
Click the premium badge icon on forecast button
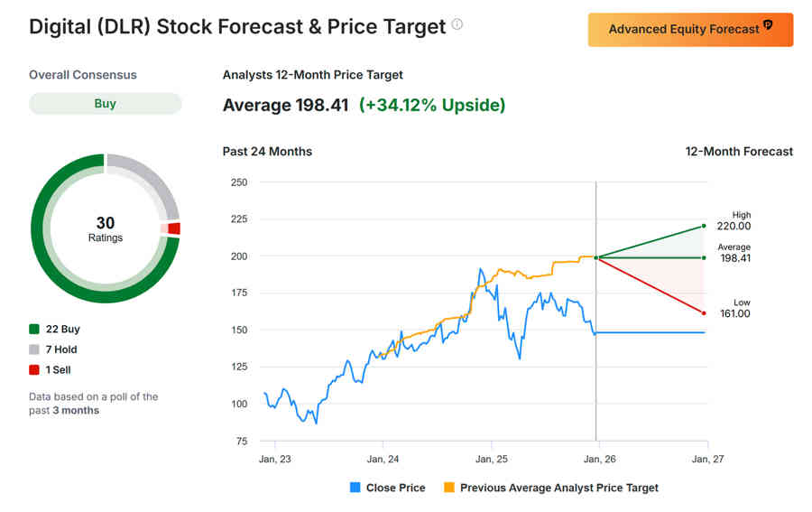[x=768, y=25]
